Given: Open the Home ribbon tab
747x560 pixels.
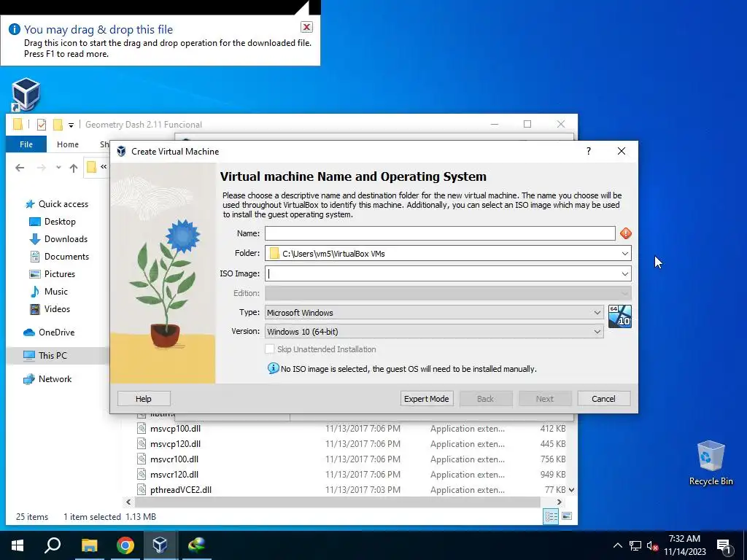Looking at the screenshot, I should click(x=68, y=144).
